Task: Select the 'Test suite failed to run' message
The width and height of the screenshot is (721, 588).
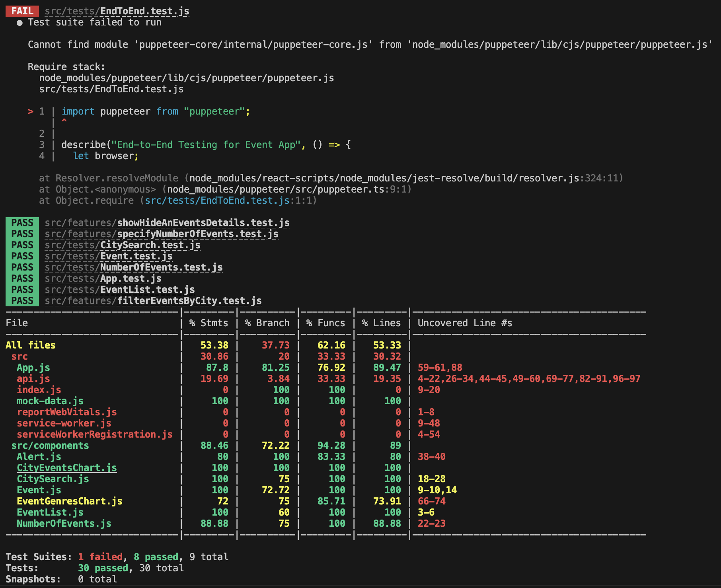Action: [x=95, y=22]
